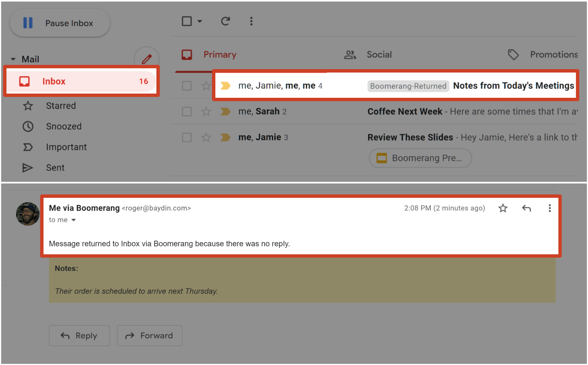The image size is (588, 365).
Task: Collapse the Mail section arrow
Action: (x=13, y=59)
